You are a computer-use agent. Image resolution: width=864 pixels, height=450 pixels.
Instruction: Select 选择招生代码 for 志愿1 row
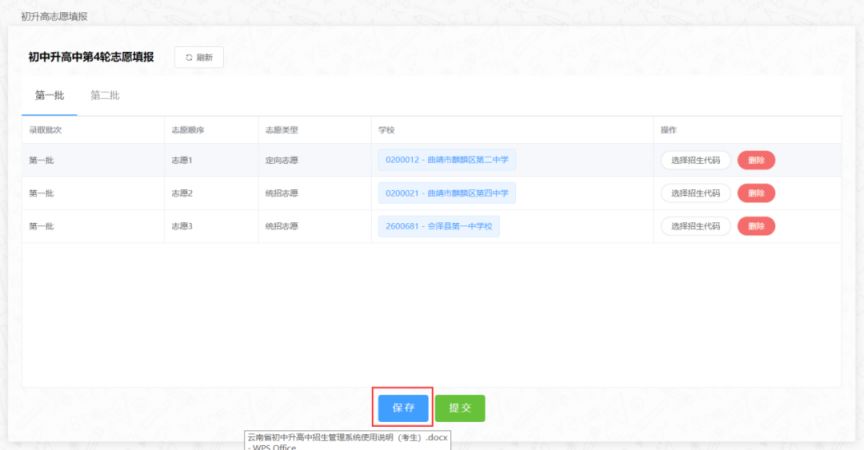pyautogui.click(x=695, y=160)
